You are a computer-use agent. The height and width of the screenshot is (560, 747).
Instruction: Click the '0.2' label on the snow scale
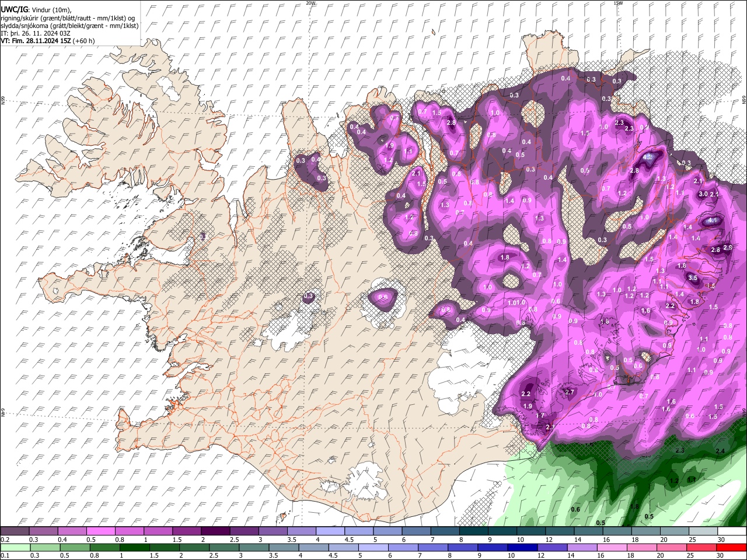pos(5,540)
